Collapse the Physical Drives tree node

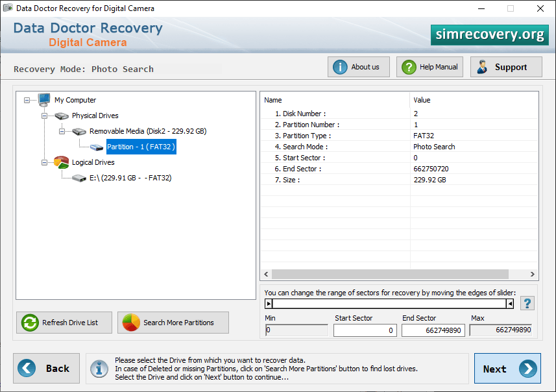[44, 116]
